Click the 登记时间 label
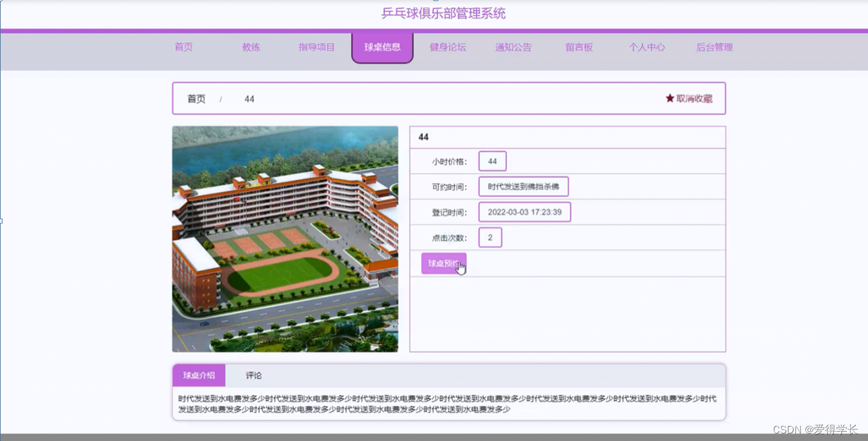Viewport: 868px width, 441px height. (x=449, y=213)
